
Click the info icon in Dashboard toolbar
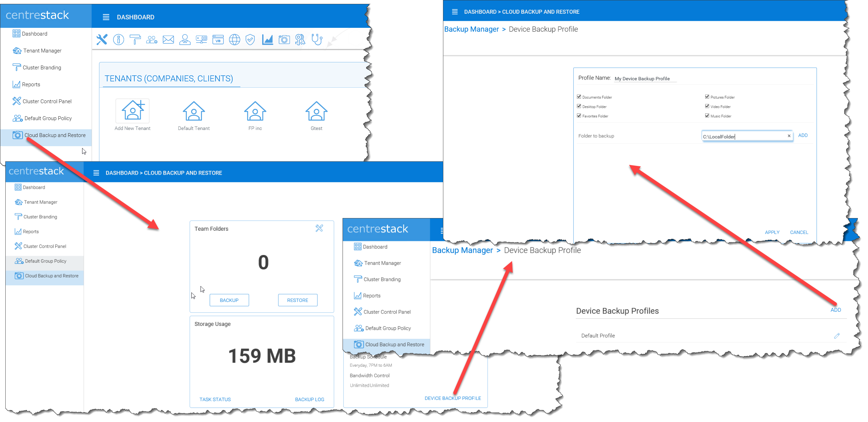click(x=118, y=39)
